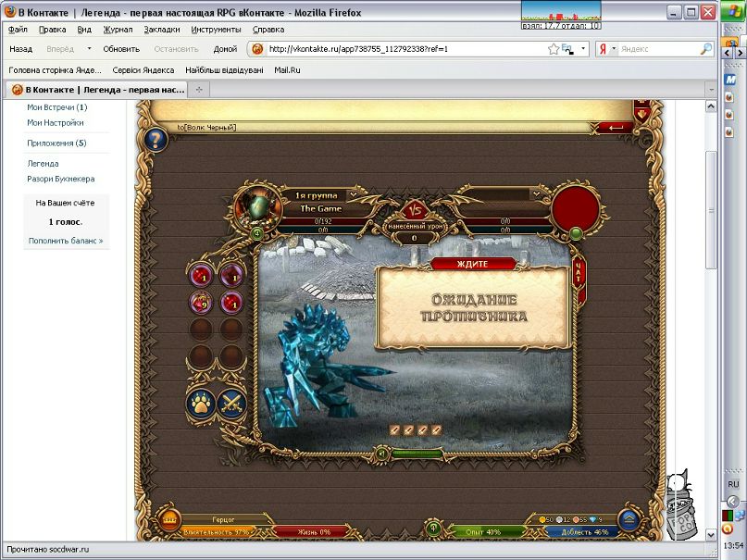Open Мои Настройки in the sidebar
Viewport: 747px width, 560px height.
(56, 122)
